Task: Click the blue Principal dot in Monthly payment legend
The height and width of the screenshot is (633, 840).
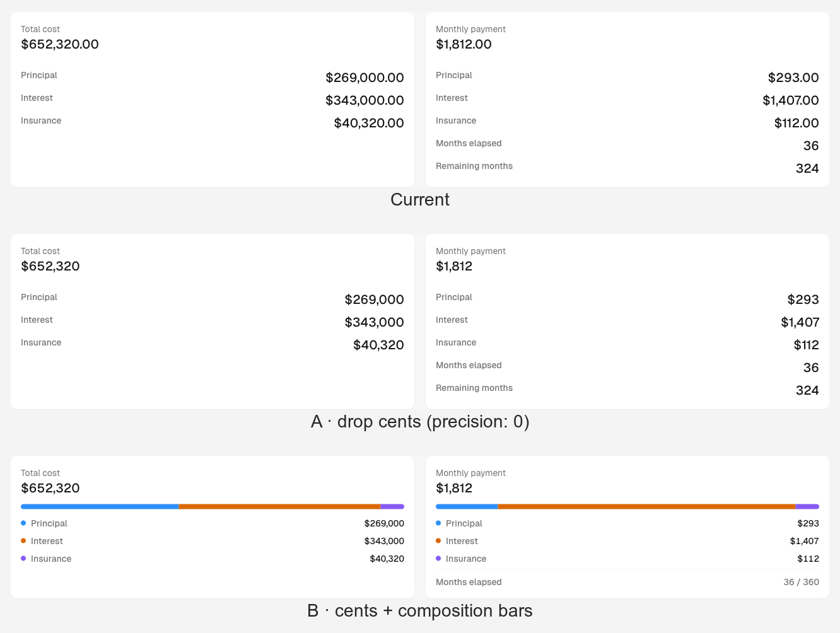Action: click(438, 523)
